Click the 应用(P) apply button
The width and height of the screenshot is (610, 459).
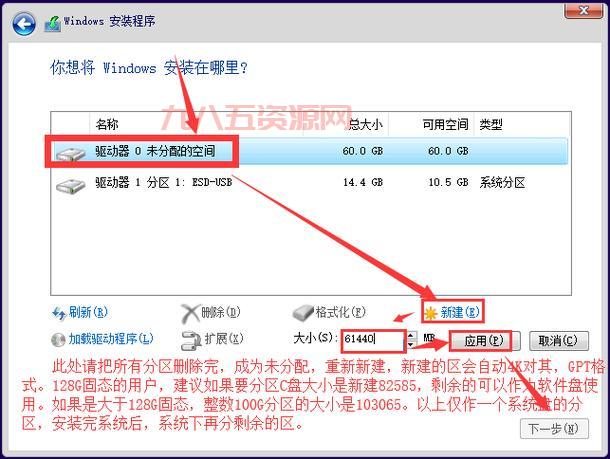pyautogui.click(x=484, y=341)
